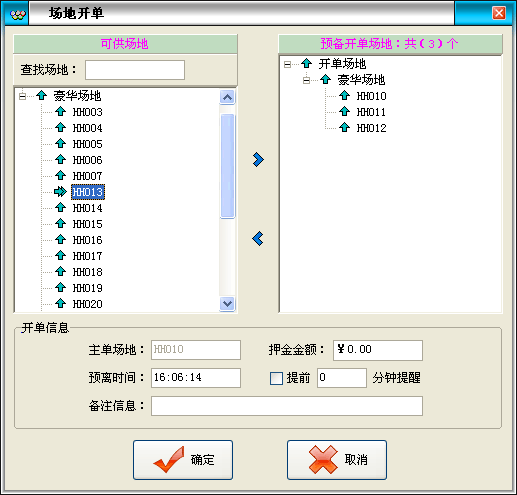The width and height of the screenshot is (517, 495).
Task: Collapse the 开单场地 root node
Action: [287, 64]
